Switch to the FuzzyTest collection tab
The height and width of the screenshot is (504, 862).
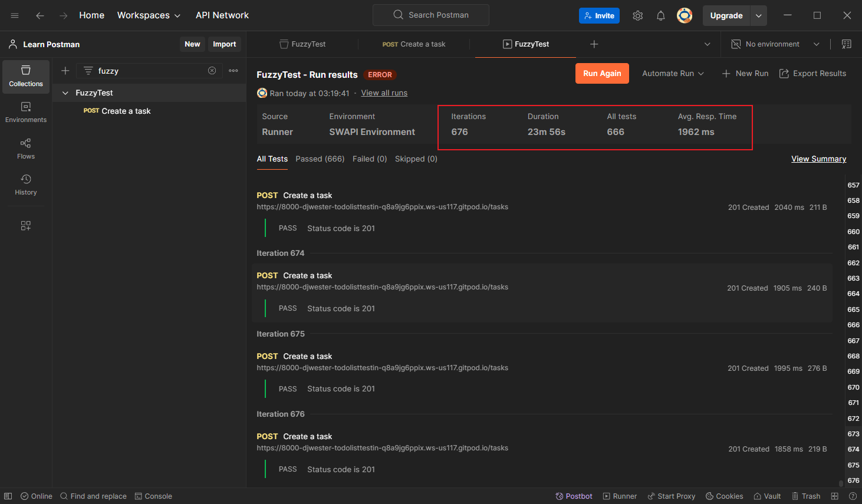(302, 44)
